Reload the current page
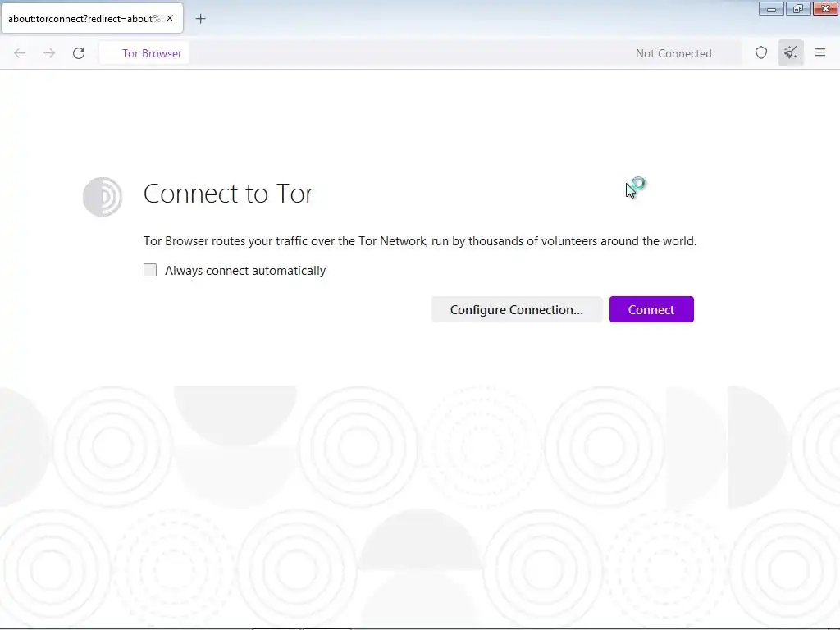 coord(79,53)
